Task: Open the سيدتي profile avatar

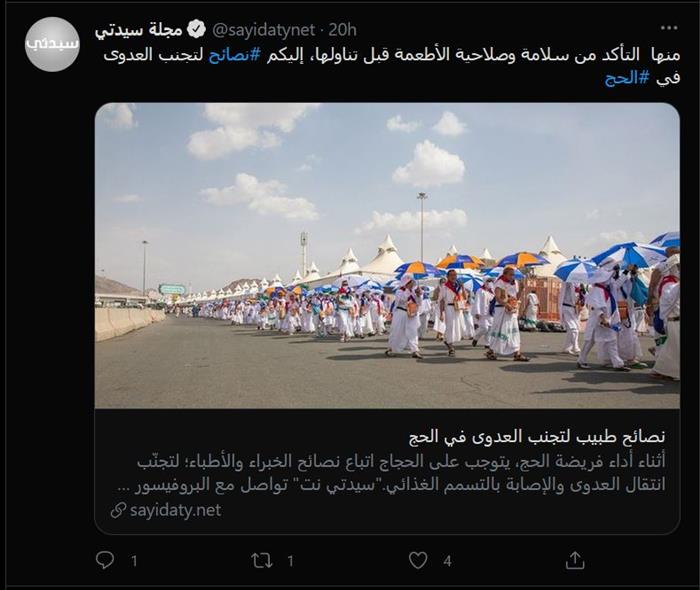Action: 52,44
